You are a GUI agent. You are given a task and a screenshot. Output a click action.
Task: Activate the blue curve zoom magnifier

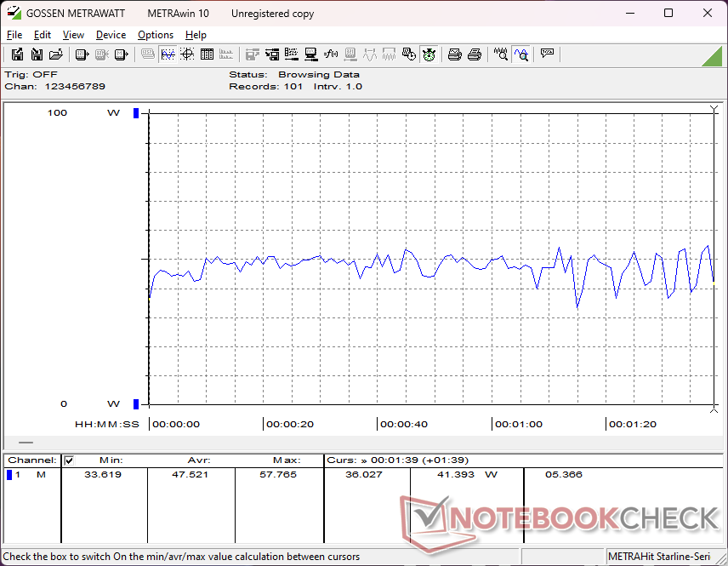[x=520, y=54]
